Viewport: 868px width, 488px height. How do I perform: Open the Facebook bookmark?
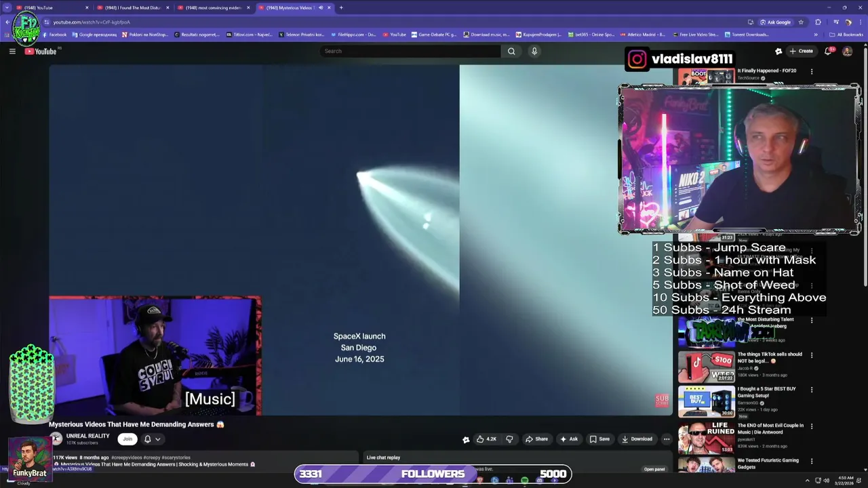[54, 35]
